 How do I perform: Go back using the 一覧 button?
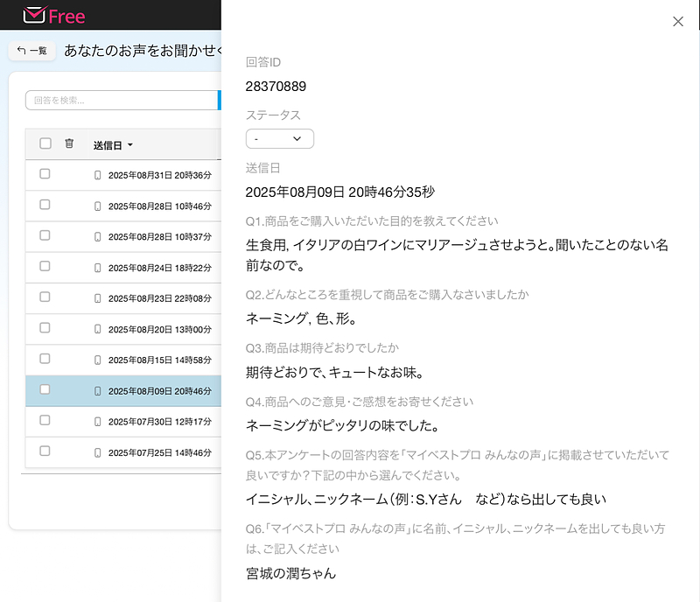point(32,51)
